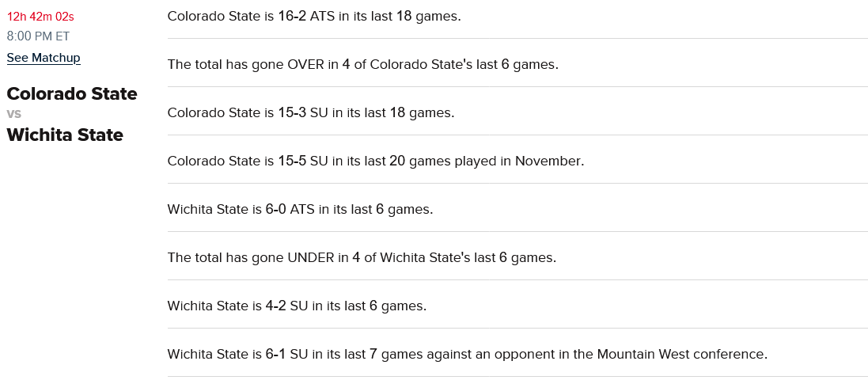This screenshot has width=868, height=380.
Task: Click the Colorado State team heading
Action: coord(72,94)
